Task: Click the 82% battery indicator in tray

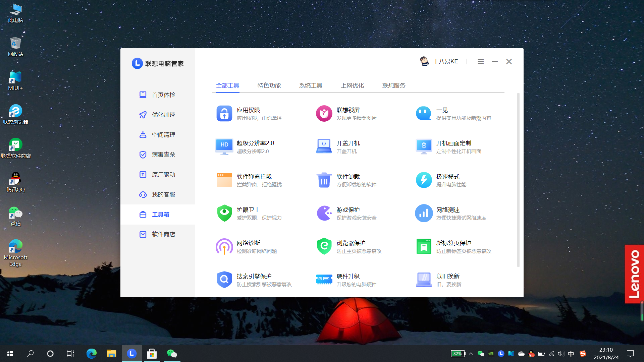Action: click(x=458, y=354)
